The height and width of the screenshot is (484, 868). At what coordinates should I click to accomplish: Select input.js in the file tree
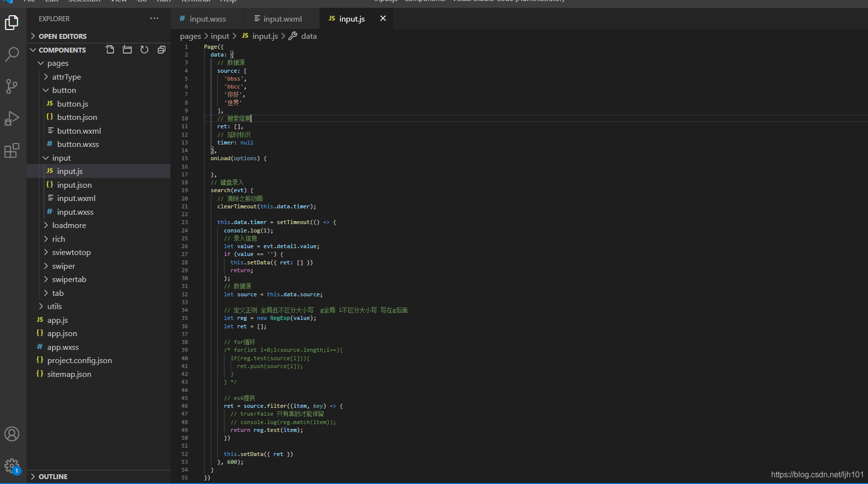98,171
